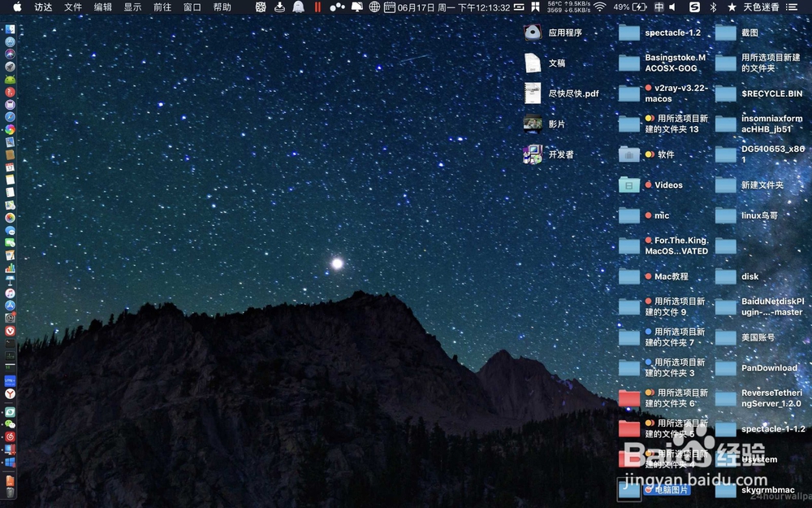Open the 前往 menu
The height and width of the screenshot is (508, 812).
point(162,7)
